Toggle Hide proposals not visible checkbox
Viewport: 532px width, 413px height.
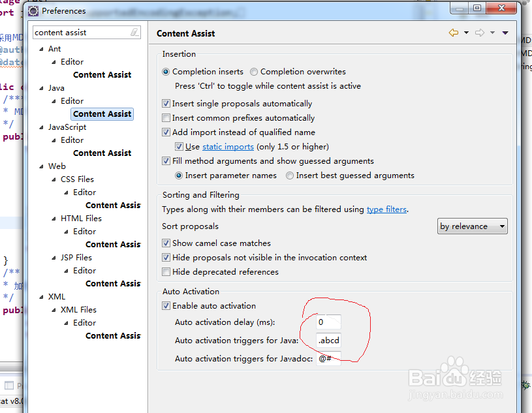pyautogui.click(x=166, y=257)
